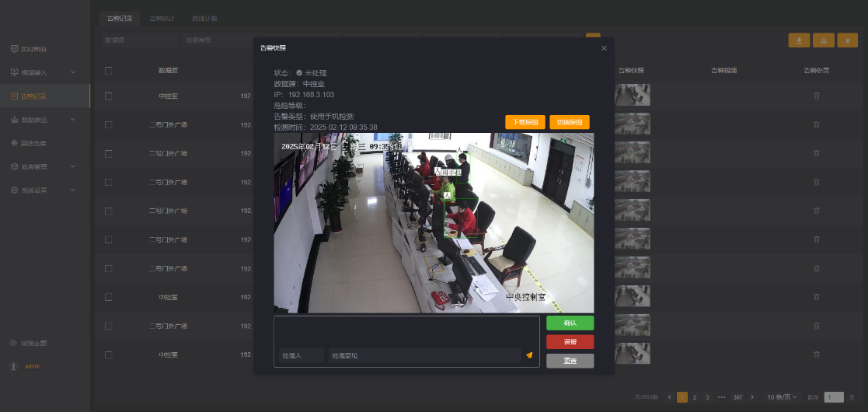This screenshot has height=412, width=868.
Task: Open the 算法仓库 sidebar icon
Action: (x=15, y=143)
